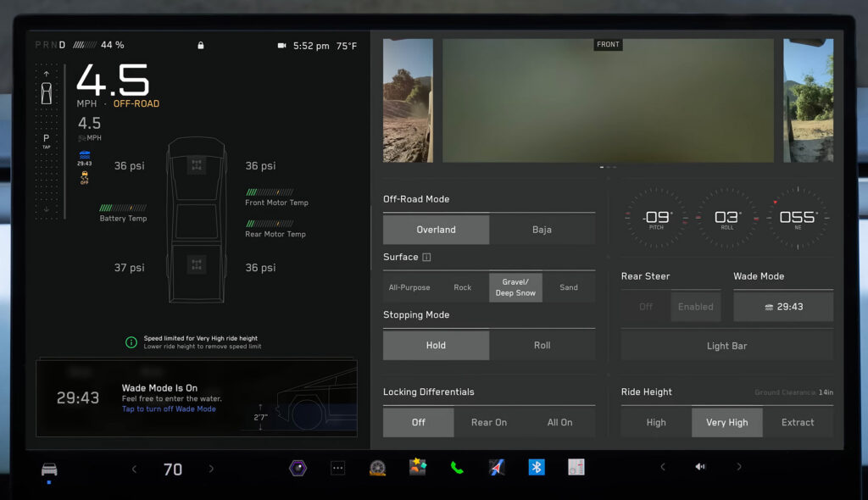Tap the Rear Motor Temp gauge

[x=275, y=229]
